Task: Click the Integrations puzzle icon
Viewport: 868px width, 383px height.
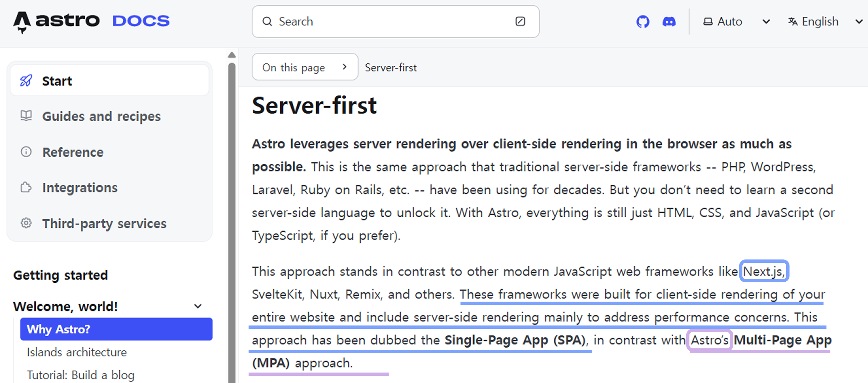Action: click(x=26, y=187)
